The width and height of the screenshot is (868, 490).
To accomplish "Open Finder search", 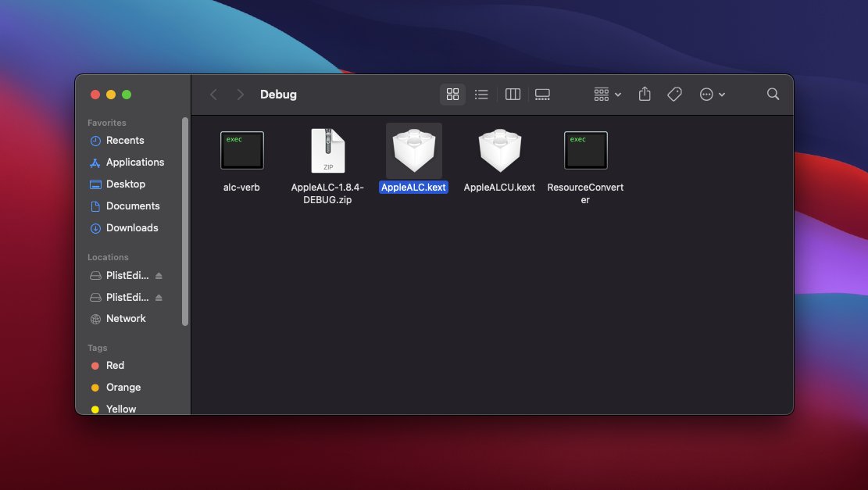I will (773, 94).
